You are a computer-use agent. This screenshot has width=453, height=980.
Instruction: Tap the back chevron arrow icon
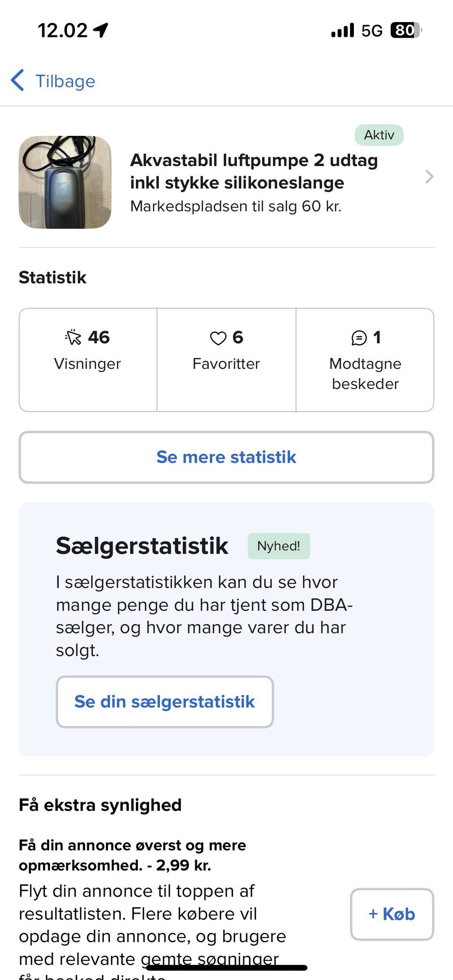pos(17,81)
